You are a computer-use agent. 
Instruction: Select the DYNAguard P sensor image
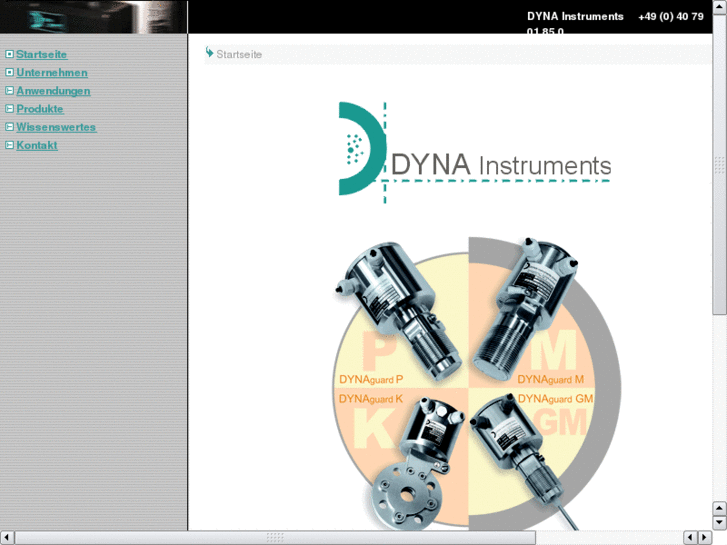point(399,312)
